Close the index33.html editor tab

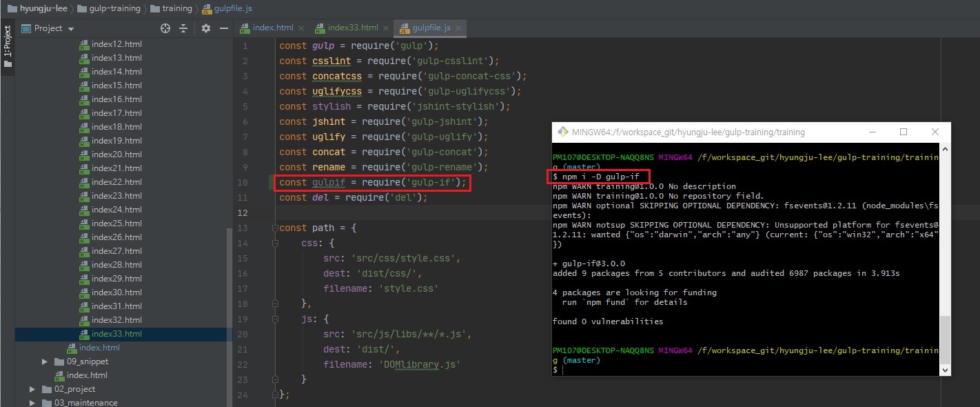coord(387,28)
